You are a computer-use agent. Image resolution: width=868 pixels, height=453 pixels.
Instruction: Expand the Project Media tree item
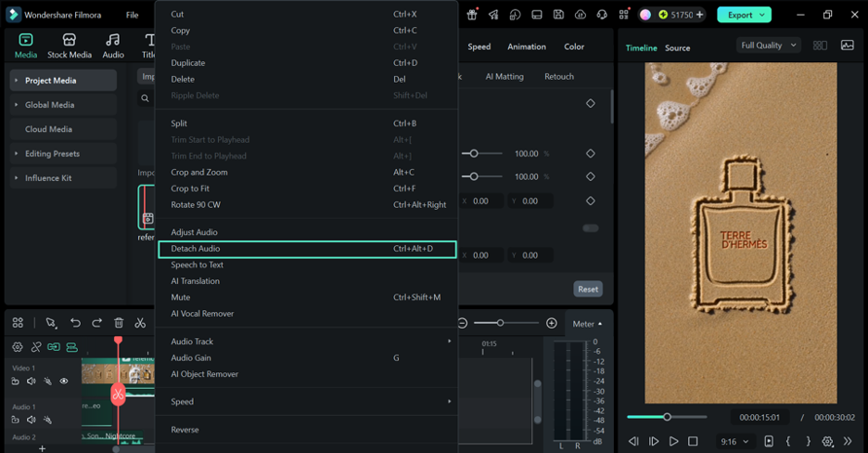click(x=16, y=81)
